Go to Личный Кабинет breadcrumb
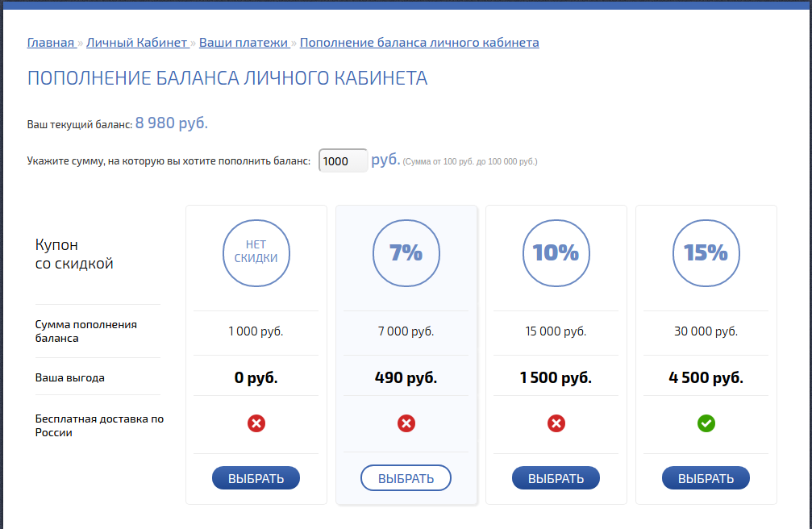The width and height of the screenshot is (812, 529). pos(137,43)
